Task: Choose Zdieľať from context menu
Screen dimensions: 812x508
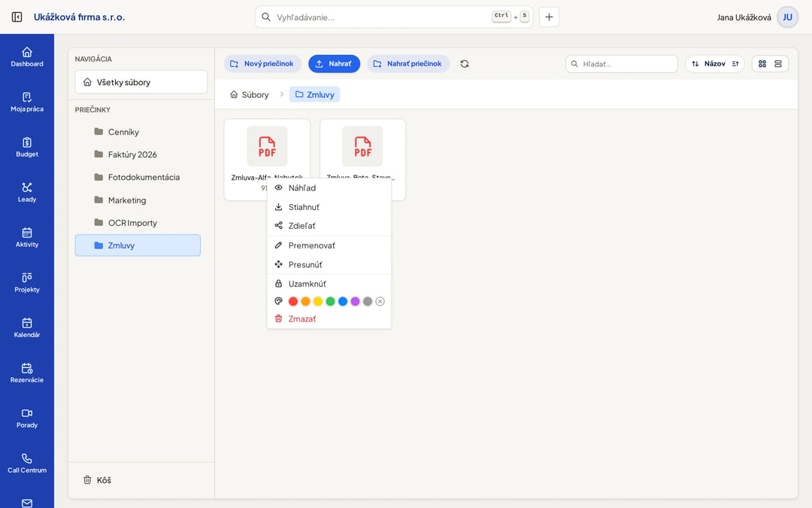Action: click(329, 226)
